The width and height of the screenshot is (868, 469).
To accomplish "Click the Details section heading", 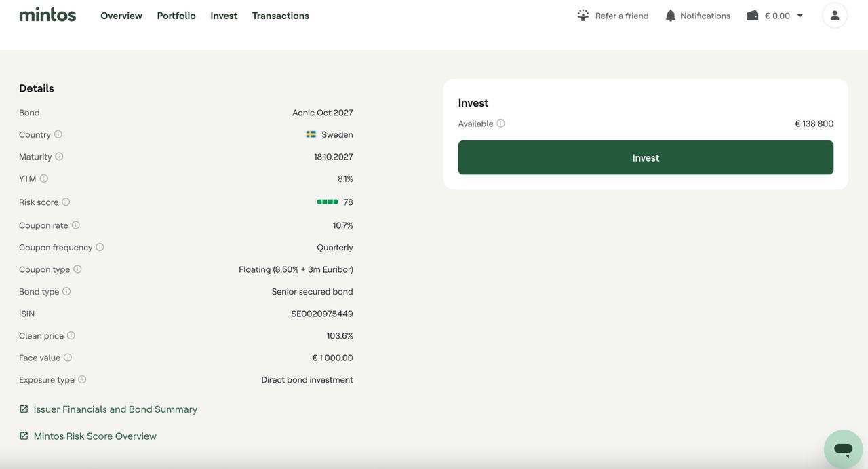I will pos(37,88).
